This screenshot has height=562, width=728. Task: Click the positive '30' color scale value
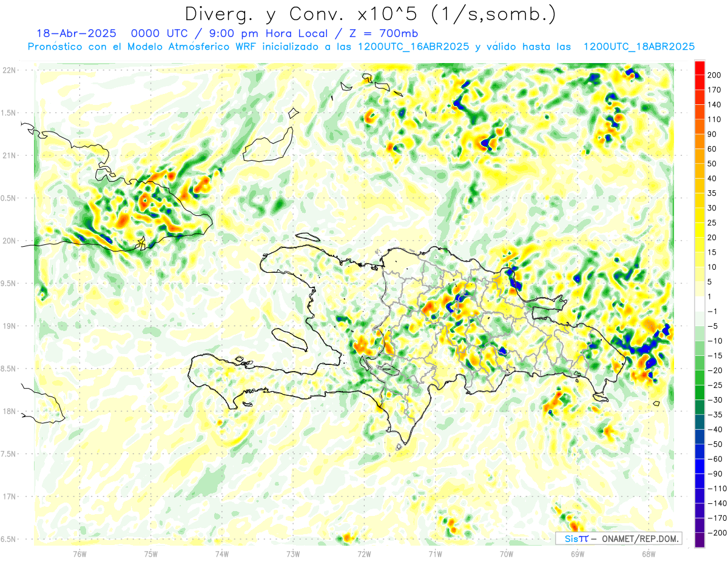pos(713,208)
